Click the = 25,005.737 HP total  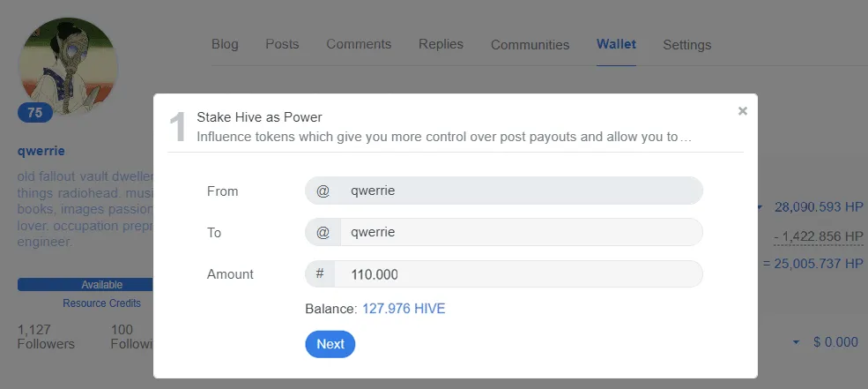pos(813,263)
